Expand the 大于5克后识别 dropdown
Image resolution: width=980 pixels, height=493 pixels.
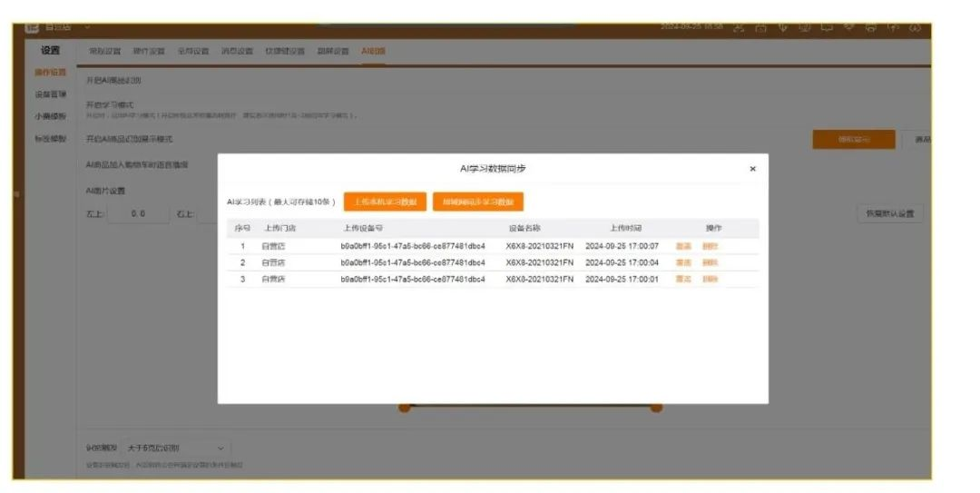click(x=178, y=449)
